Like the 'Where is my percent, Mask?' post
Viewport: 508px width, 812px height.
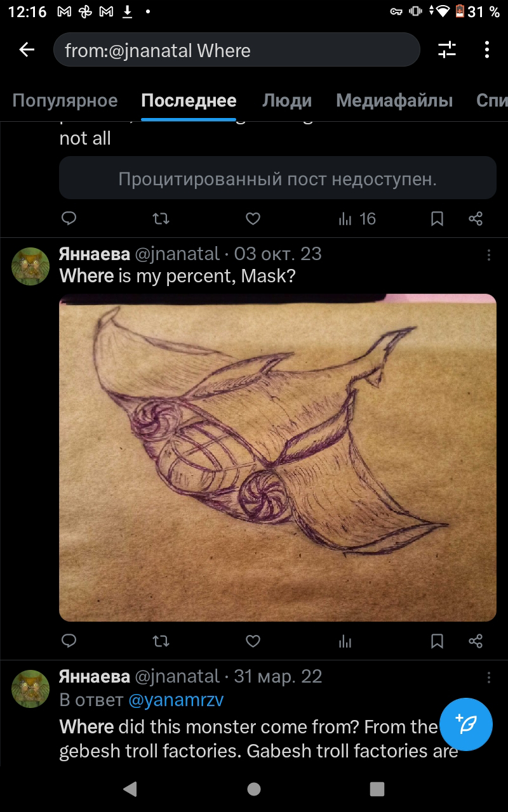point(253,641)
